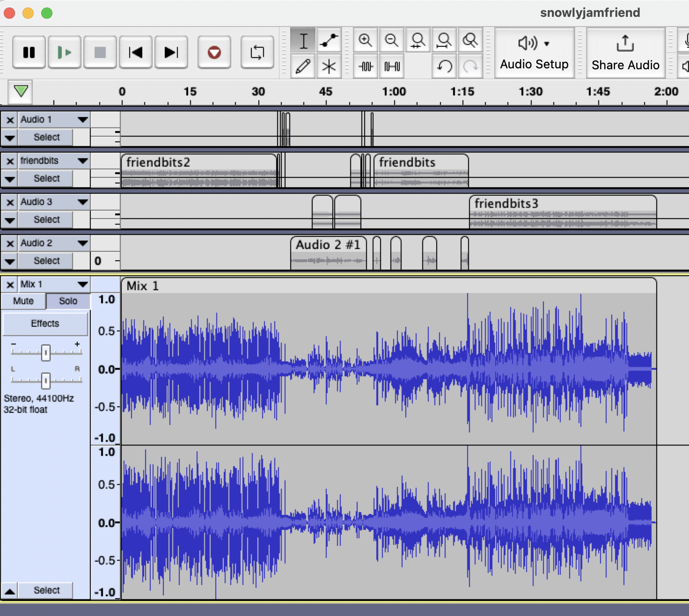The image size is (689, 616).
Task: Fit project to width
Action: [x=444, y=41]
